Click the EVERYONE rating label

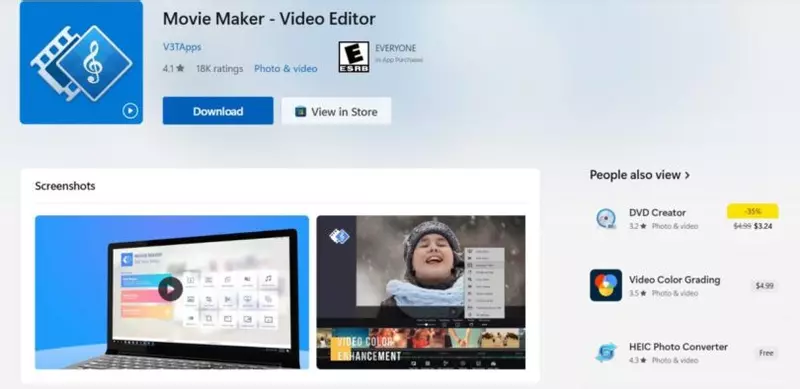click(395, 48)
